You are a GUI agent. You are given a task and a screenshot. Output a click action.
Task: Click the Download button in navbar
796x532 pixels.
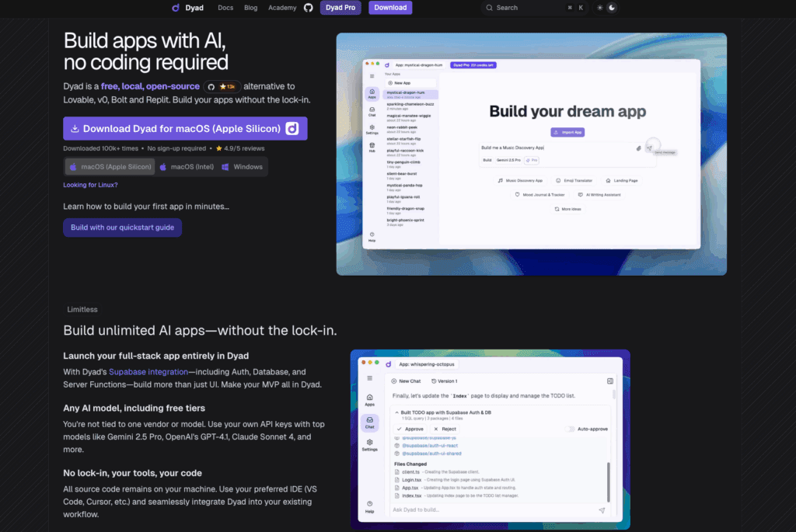tap(390, 8)
